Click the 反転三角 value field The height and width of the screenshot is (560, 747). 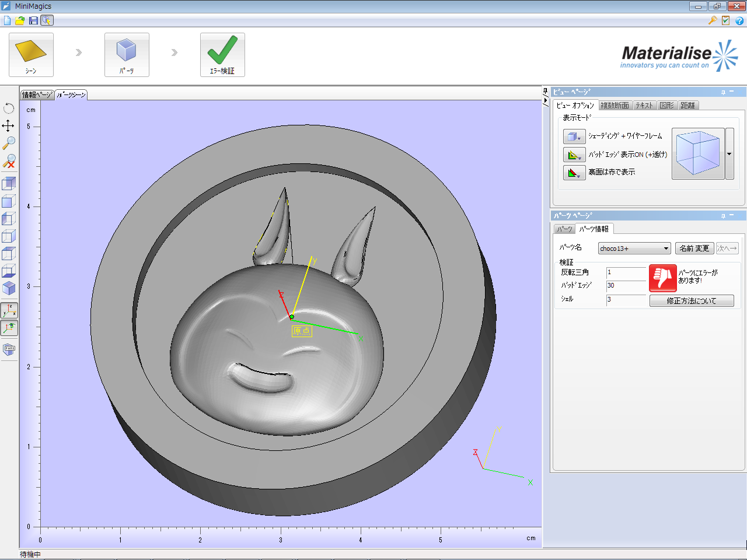click(x=626, y=272)
